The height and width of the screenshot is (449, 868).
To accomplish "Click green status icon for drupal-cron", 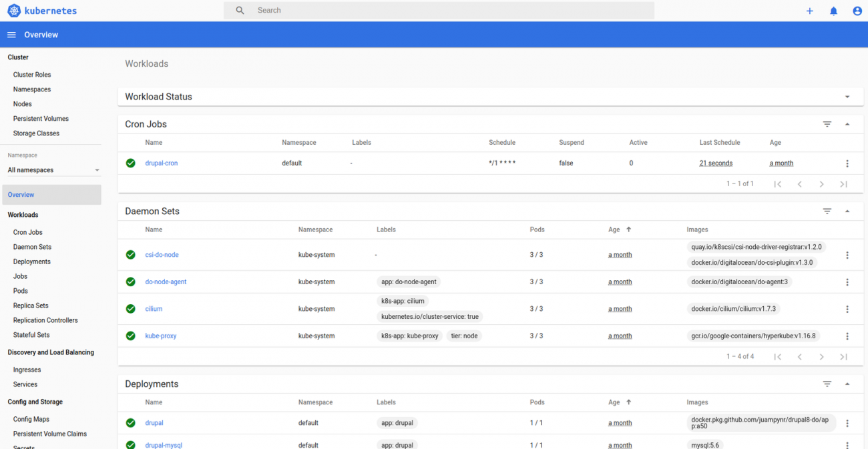I will click(x=131, y=163).
